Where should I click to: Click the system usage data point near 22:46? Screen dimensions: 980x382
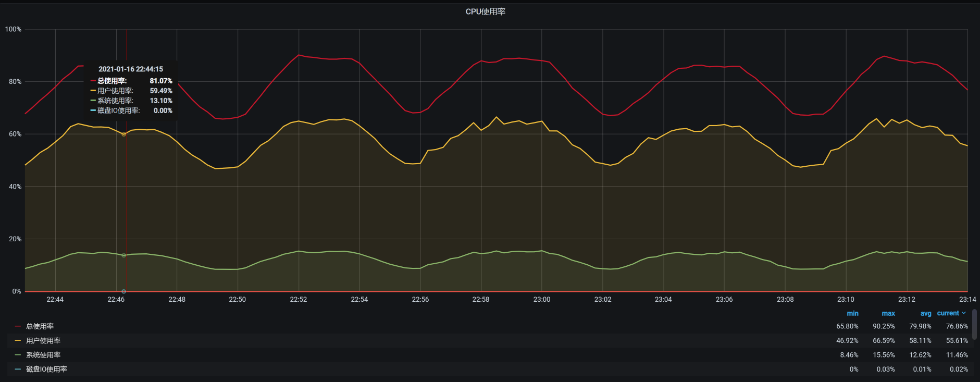tap(123, 255)
